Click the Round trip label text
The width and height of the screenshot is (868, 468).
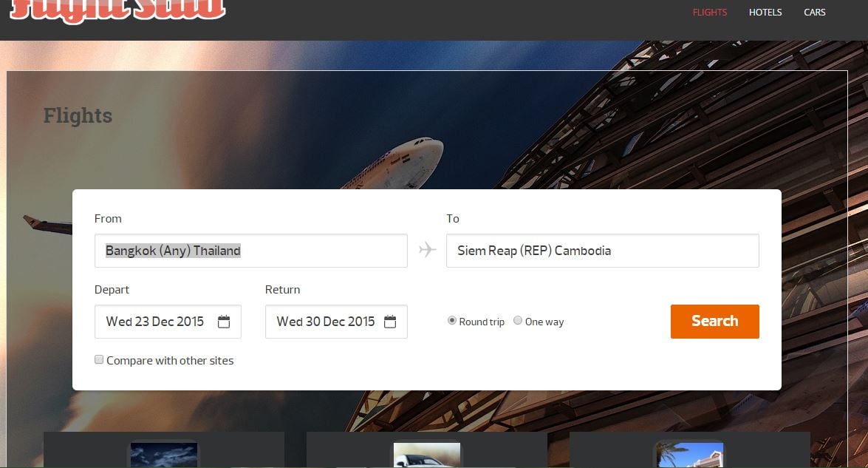(482, 322)
